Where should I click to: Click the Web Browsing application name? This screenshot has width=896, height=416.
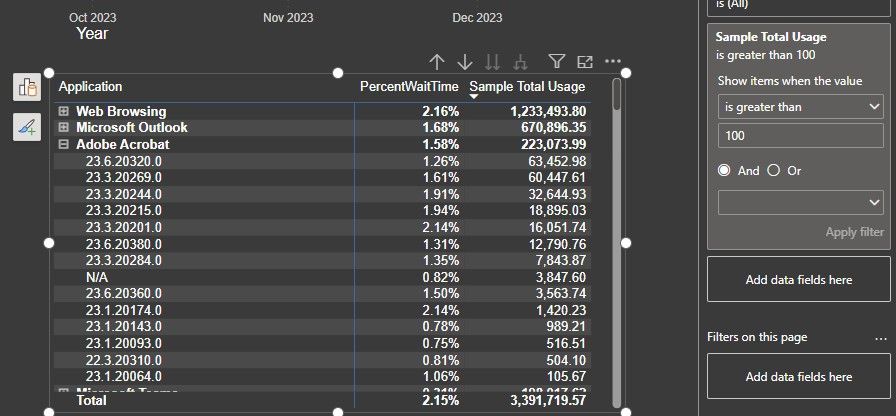[x=121, y=111]
